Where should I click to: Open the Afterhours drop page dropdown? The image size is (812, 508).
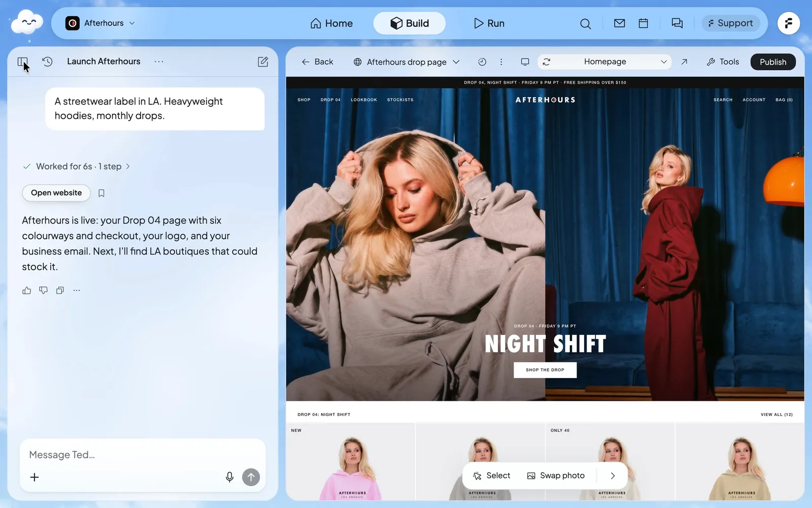point(407,62)
